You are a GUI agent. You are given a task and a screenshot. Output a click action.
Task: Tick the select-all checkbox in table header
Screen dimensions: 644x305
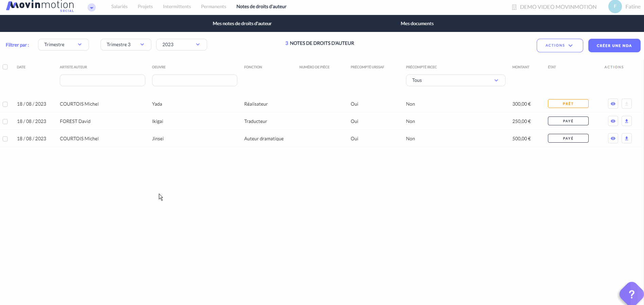(x=5, y=67)
